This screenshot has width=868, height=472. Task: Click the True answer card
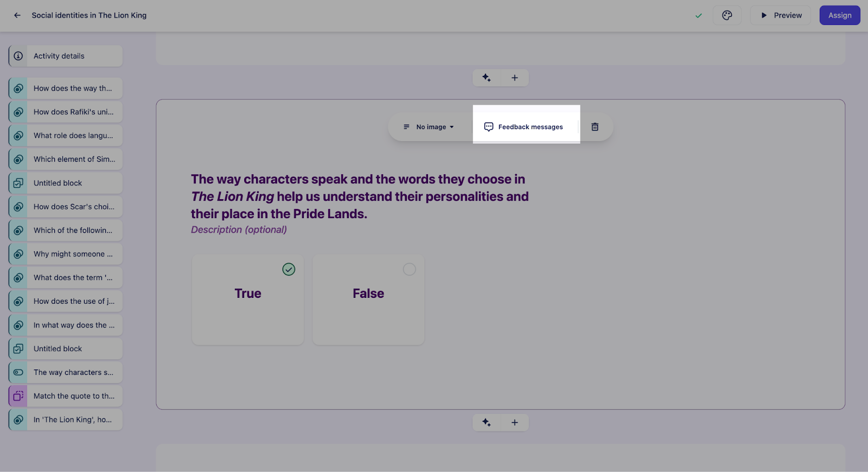pyautogui.click(x=248, y=300)
